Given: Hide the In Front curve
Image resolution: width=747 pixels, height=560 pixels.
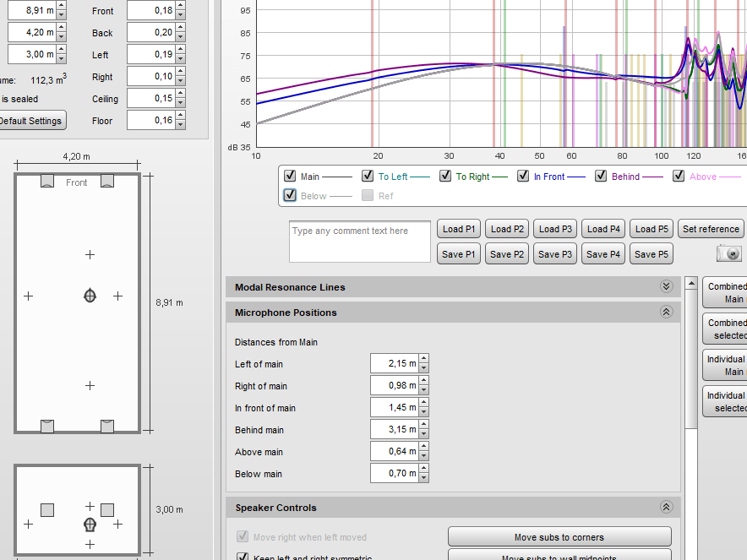Looking at the screenshot, I should coord(523,176).
